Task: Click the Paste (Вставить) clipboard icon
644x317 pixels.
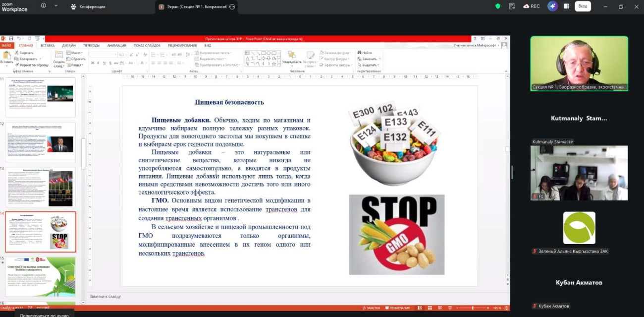Action: (x=6, y=57)
